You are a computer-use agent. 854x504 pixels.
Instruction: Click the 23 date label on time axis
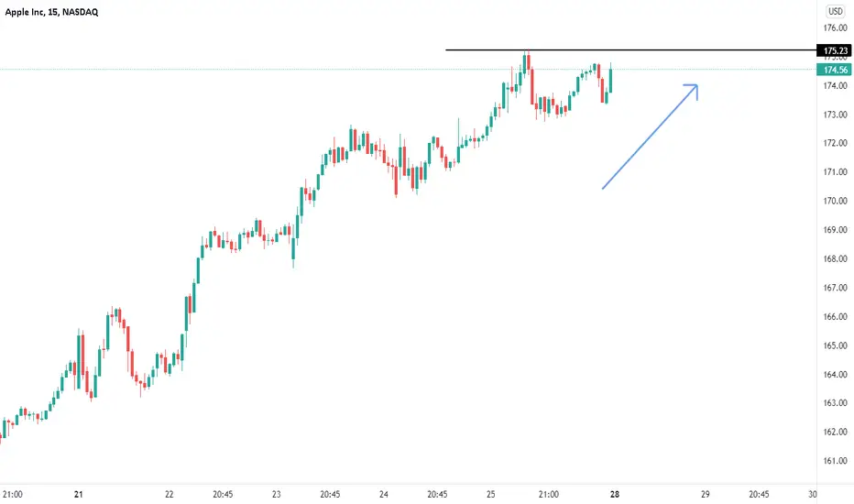pyautogui.click(x=276, y=495)
